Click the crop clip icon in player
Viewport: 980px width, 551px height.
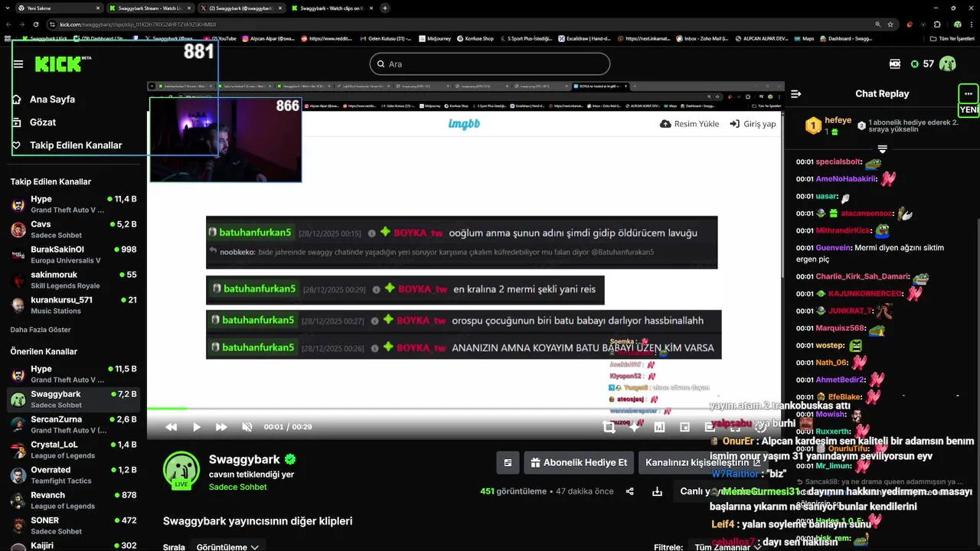(609, 427)
